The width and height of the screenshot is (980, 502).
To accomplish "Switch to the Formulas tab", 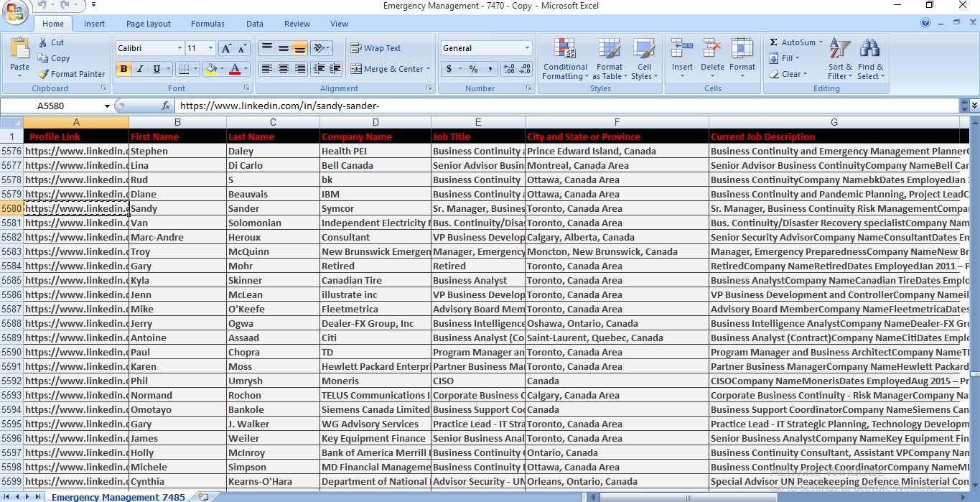I will tap(207, 24).
